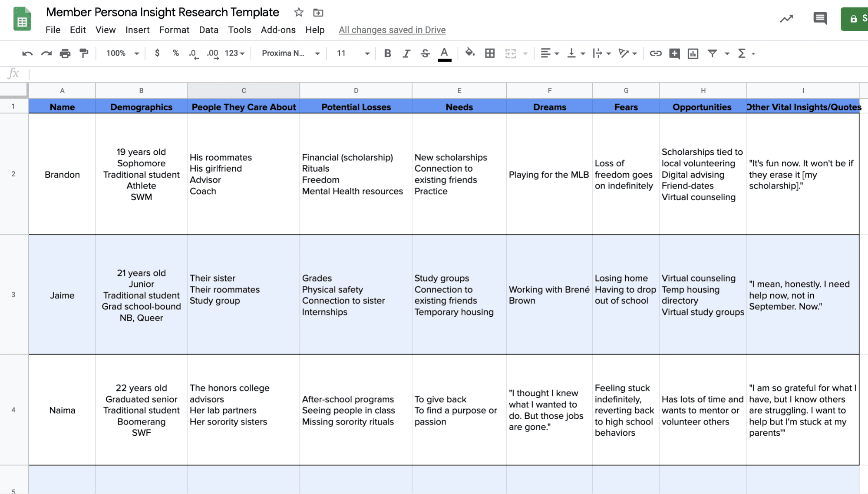Select Jaime's name cell in row 3
Image resolution: width=868 pixels, height=494 pixels.
pos(62,295)
